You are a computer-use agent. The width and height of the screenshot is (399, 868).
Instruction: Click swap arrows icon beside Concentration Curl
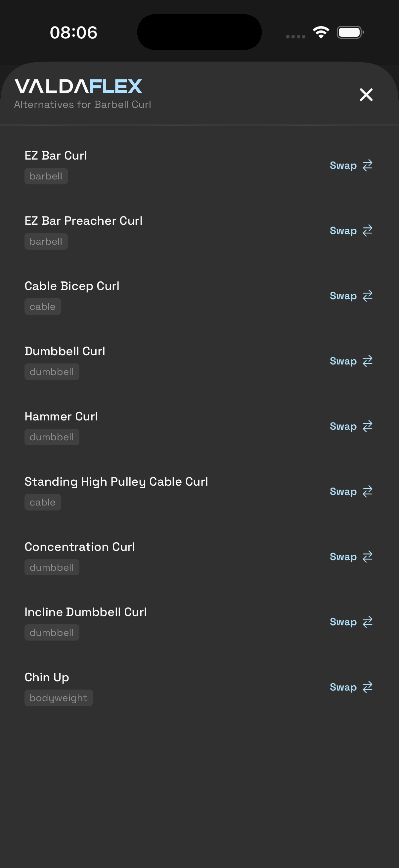coord(367,557)
